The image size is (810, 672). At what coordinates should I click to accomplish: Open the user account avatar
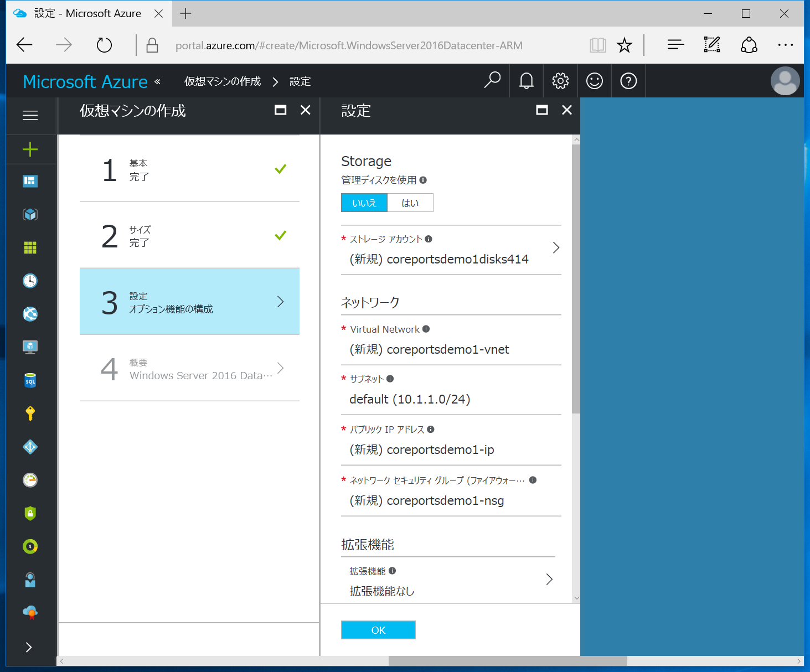coord(785,81)
